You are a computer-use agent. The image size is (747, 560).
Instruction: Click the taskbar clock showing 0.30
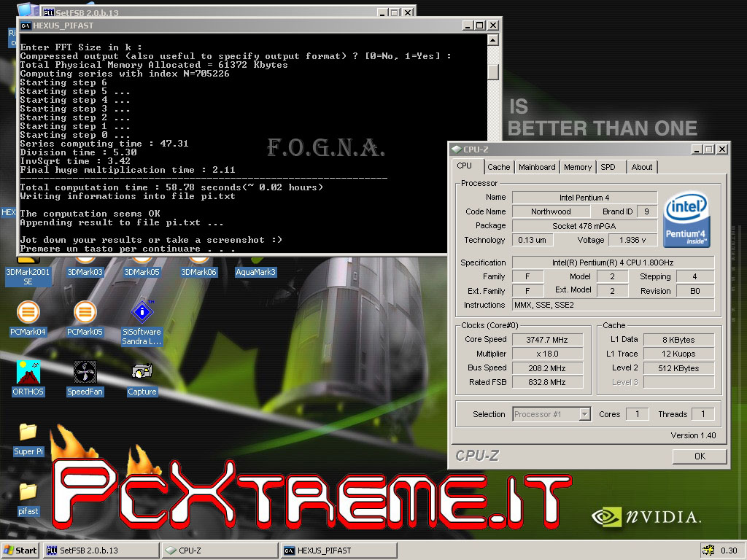729,551
